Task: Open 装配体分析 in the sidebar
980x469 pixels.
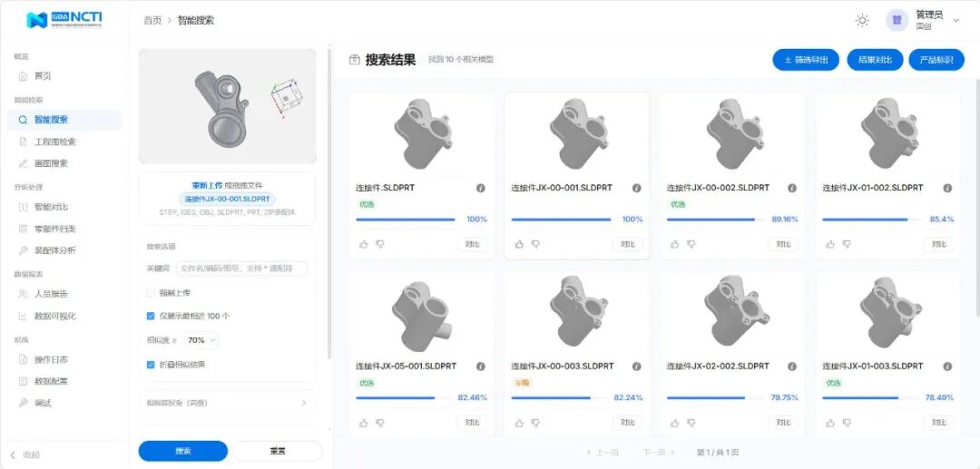Action: (x=64, y=250)
